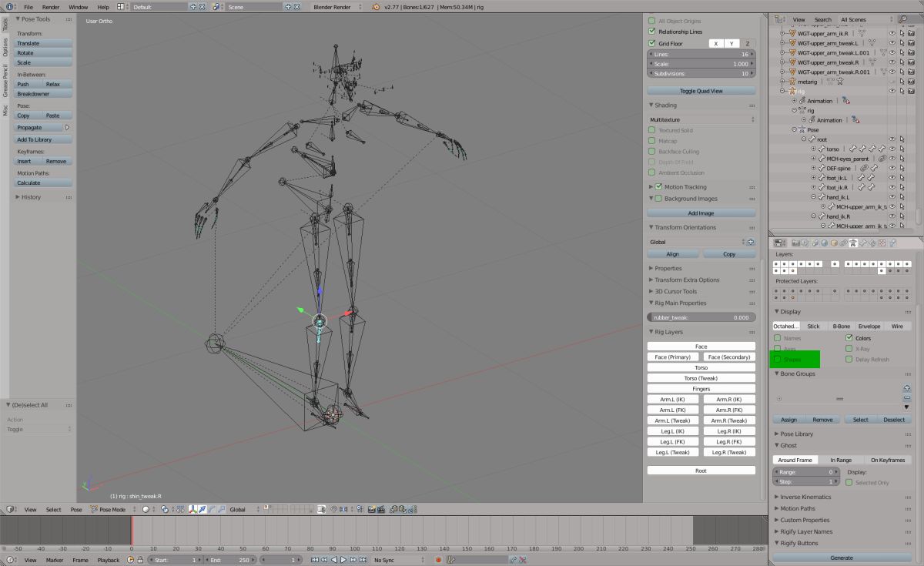Click the Toggle Quad View button
This screenshot has width=924, height=566.
click(701, 91)
